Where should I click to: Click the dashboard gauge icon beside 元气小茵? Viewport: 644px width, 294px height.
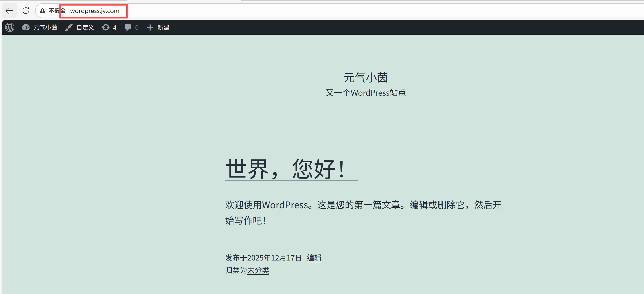26,27
